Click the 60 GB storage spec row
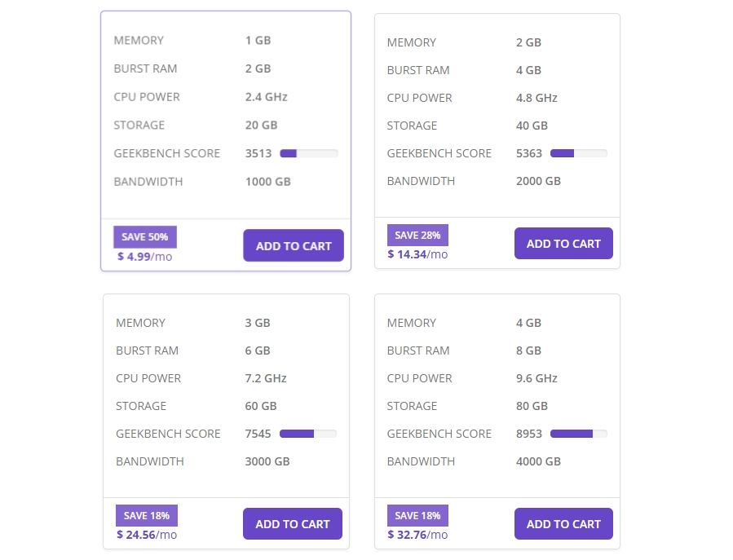Viewport: 733px width, 560px height. [x=204, y=406]
